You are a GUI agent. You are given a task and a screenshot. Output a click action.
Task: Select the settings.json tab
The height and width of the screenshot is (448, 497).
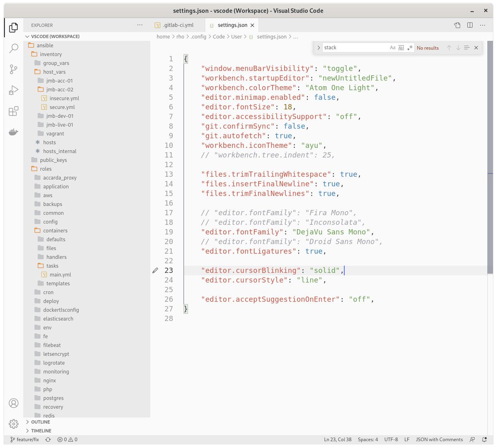click(232, 25)
